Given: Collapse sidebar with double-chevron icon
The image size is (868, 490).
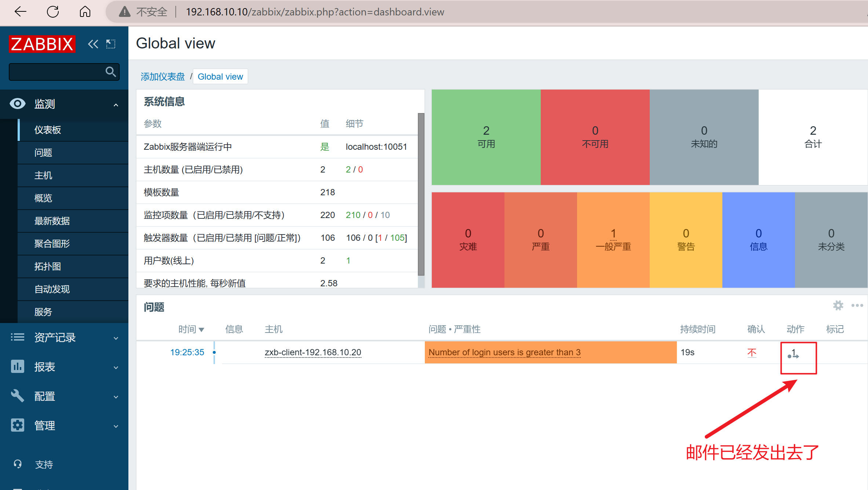Looking at the screenshot, I should click(93, 44).
